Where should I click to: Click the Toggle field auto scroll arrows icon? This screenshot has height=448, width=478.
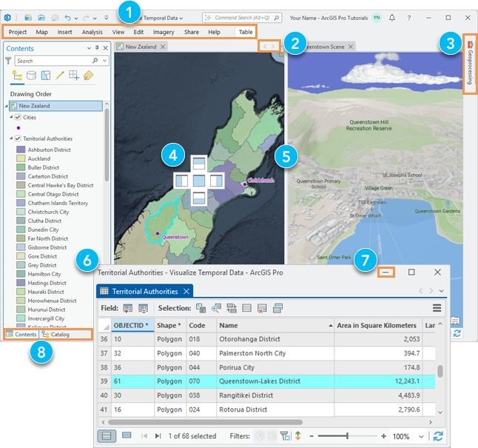[298, 436]
